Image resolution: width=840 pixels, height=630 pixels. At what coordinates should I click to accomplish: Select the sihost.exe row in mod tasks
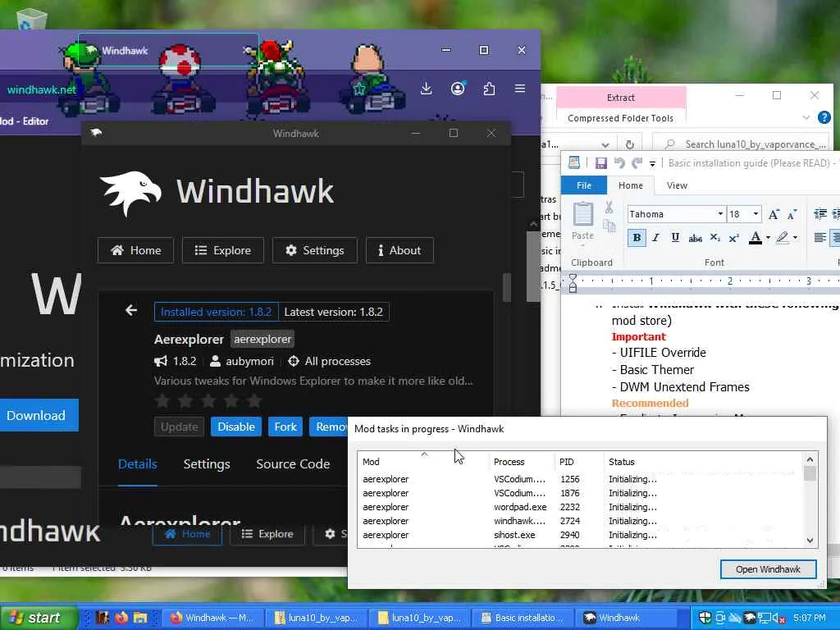click(x=582, y=535)
